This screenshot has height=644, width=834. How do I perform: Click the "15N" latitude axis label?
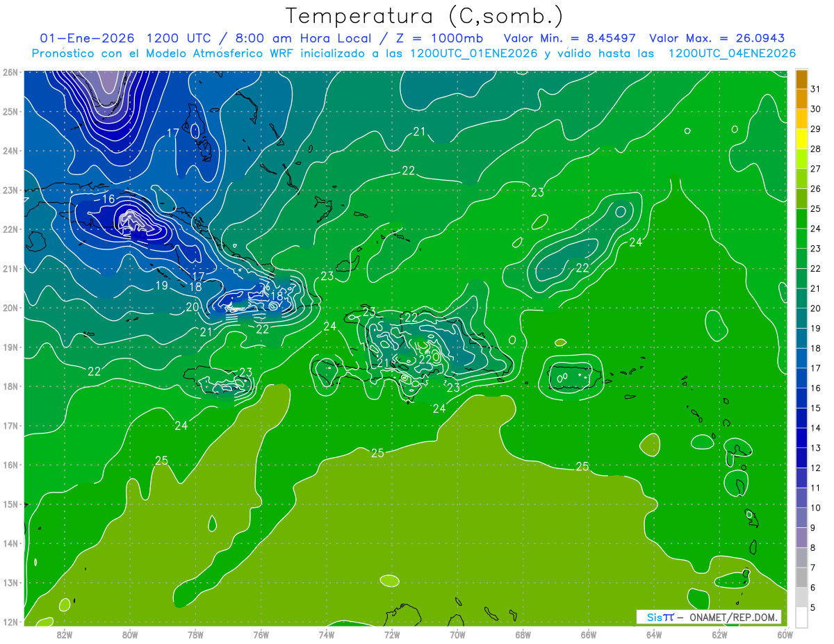10,504
